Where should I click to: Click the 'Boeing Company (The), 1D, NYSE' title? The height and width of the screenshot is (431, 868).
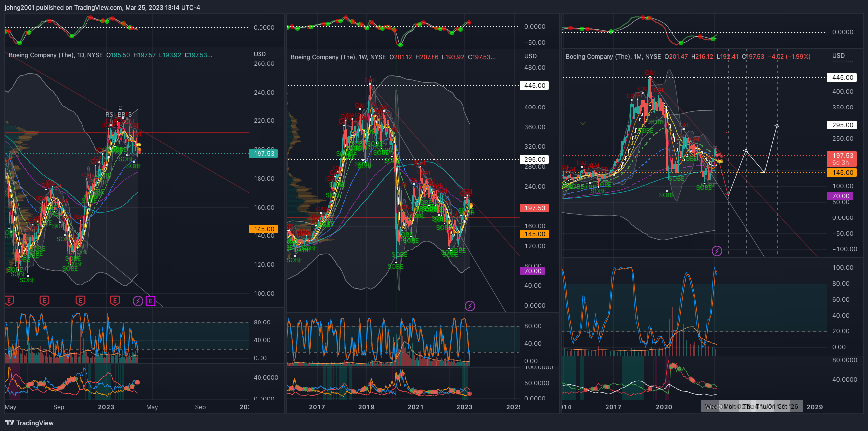pos(56,55)
